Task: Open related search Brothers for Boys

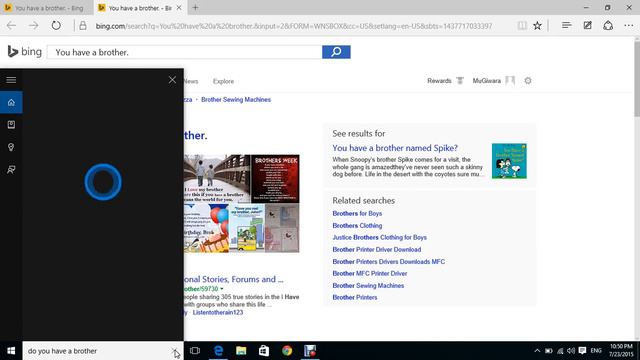Action: 357,213
